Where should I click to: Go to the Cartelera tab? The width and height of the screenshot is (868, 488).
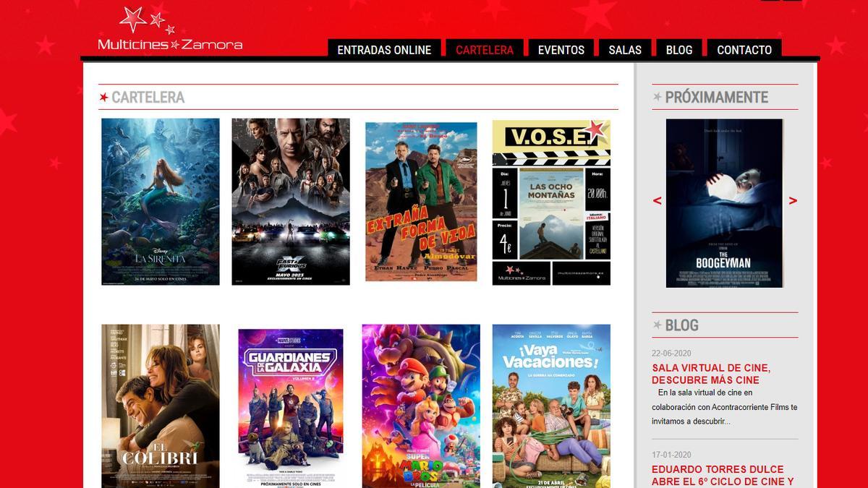485,50
